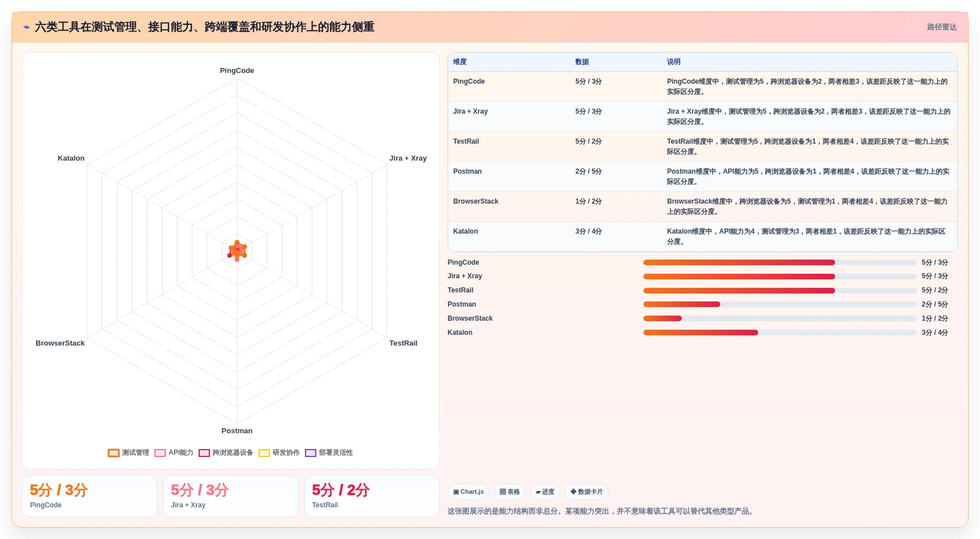Toggle the 研发协作 legend swatch
Image resolution: width=980 pixels, height=539 pixels.
pos(264,453)
